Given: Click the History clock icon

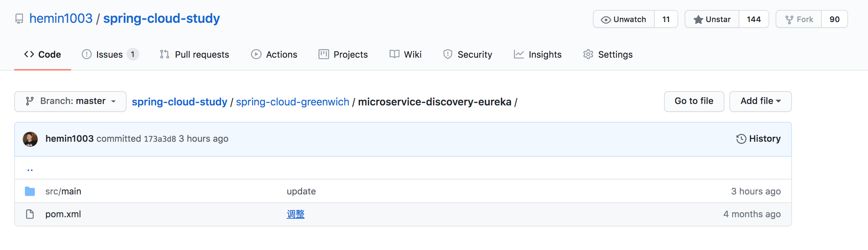Looking at the screenshot, I should coord(741,139).
